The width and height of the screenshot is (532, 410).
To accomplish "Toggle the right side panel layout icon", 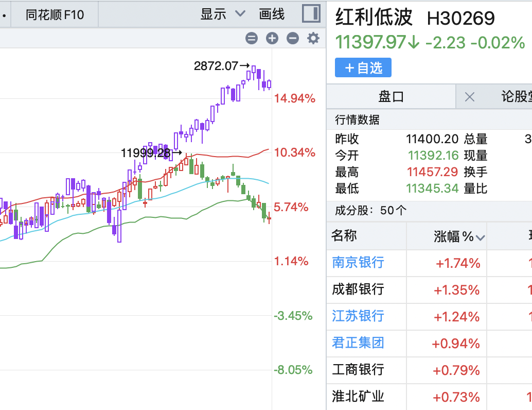I will coord(311,14).
